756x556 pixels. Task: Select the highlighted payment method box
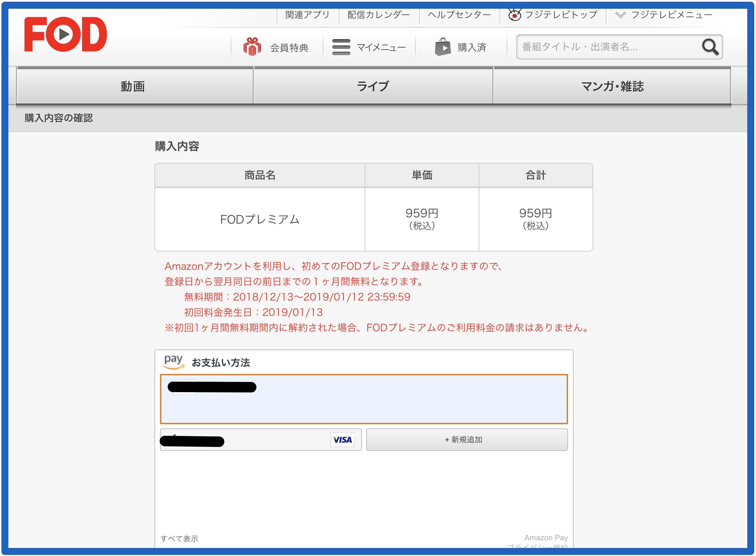coord(363,399)
